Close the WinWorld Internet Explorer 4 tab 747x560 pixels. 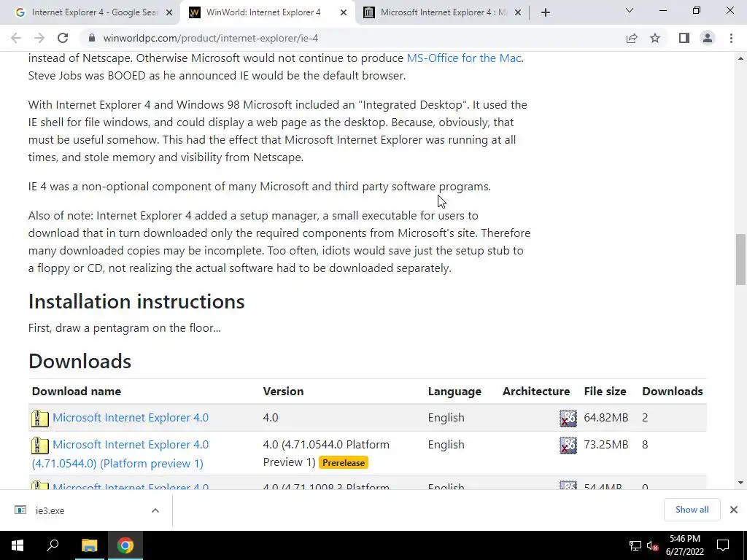(344, 12)
